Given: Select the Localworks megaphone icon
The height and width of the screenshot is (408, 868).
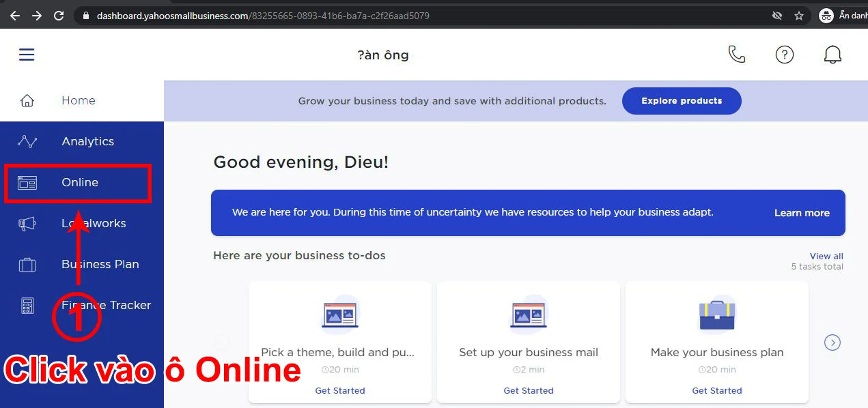Looking at the screenshot, I should point(27,223).
